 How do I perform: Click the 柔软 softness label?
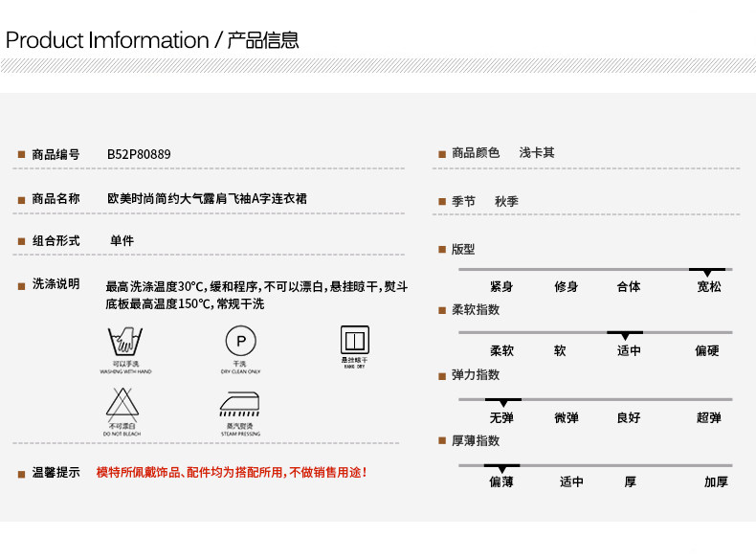click(x=501, y=350)
